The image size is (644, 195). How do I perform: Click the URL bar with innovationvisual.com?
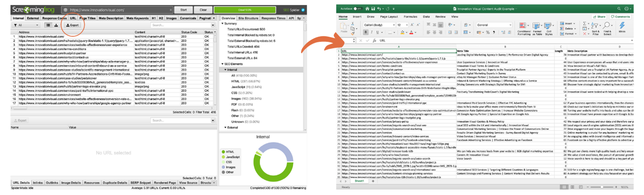pyautogui.click(x=117, y=9)
